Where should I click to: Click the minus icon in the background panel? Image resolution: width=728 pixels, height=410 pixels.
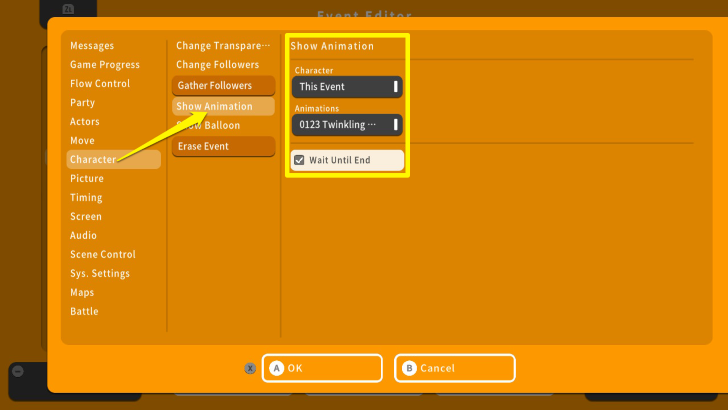pyautogui.click(x=18, y=371)
